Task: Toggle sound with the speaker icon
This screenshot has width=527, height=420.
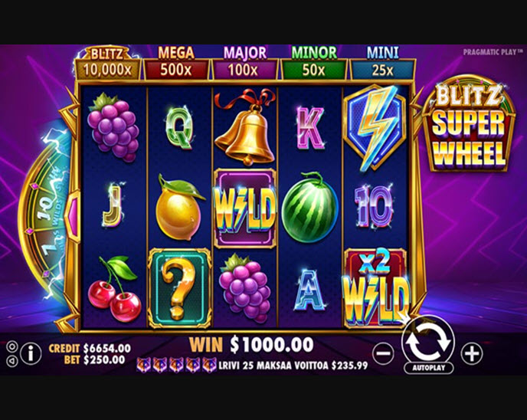Action: [x=12, y=361]
